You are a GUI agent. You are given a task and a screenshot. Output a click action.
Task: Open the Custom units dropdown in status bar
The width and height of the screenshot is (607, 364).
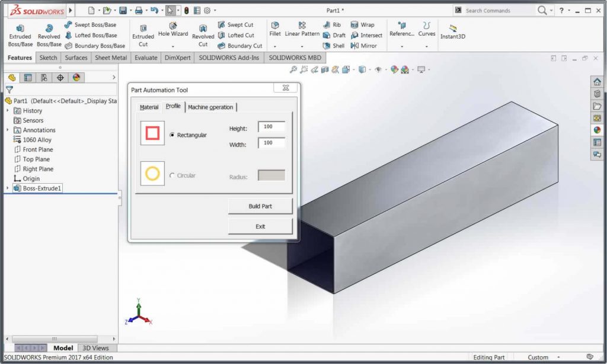click(558, 357)
